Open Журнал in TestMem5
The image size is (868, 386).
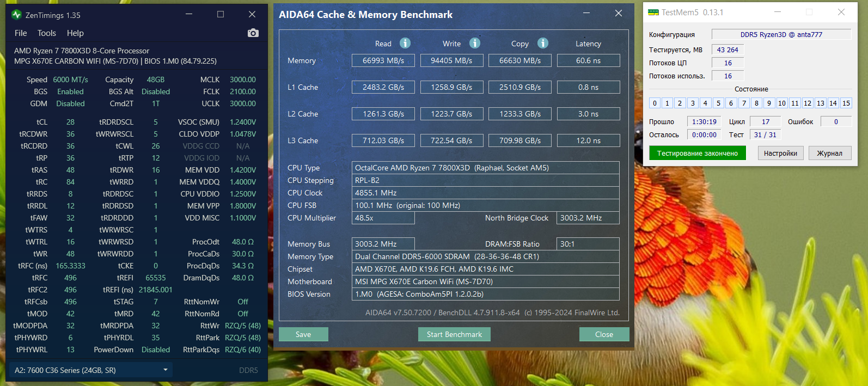pos(830,153)
